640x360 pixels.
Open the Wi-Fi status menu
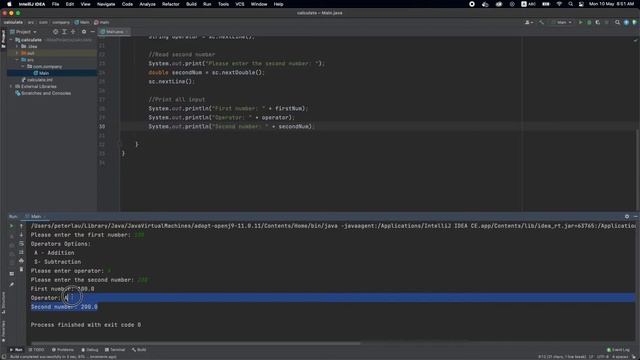[x=559, y=4]
